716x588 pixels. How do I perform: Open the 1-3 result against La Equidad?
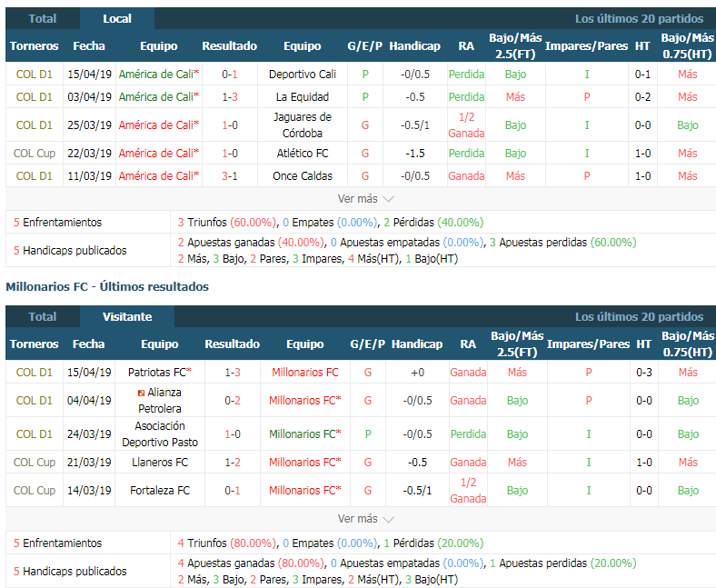click(230, 97)
